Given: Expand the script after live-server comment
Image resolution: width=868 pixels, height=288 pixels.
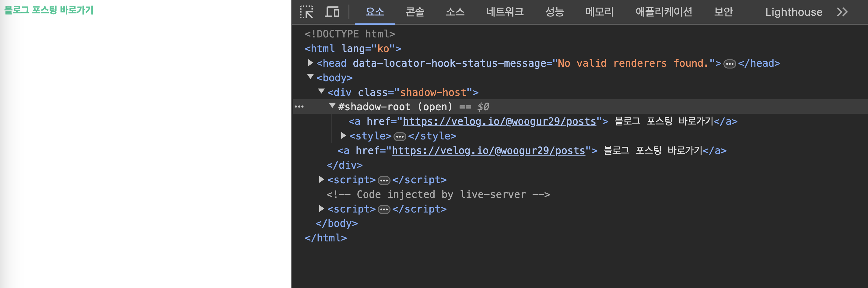Looking at the screenshot, I should [321, 209].
